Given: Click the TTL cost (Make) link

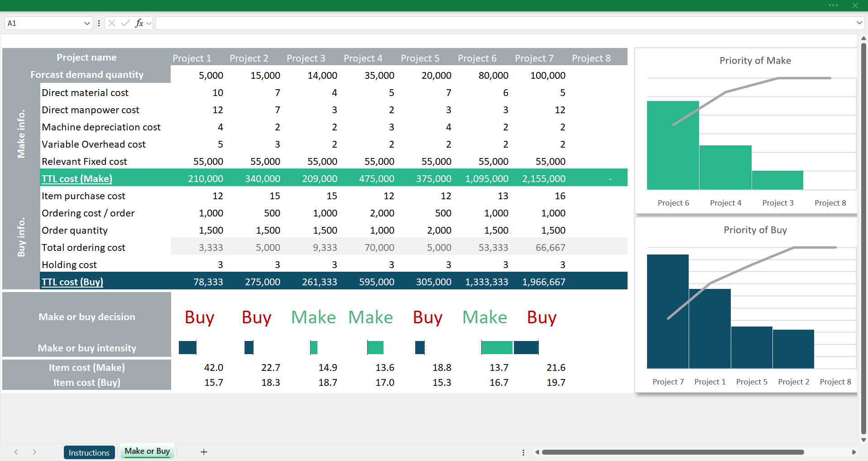Looking at the screenshot, I should pyautogui.click(x=77, y=179).
